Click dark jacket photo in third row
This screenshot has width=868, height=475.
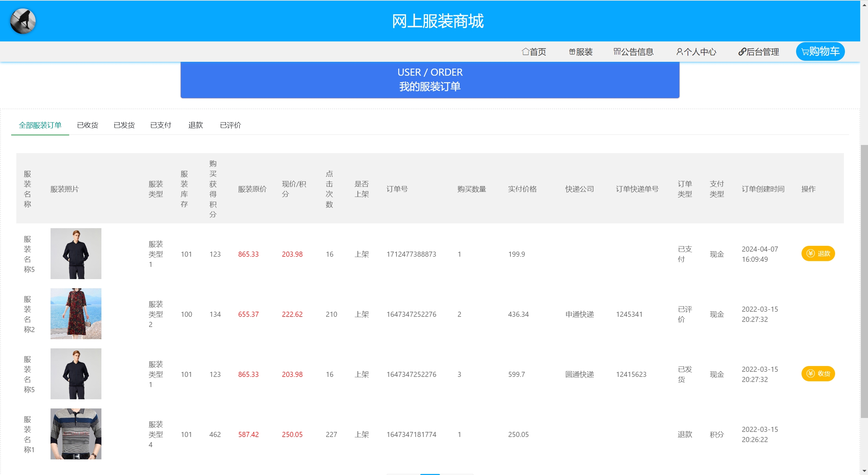76,374
